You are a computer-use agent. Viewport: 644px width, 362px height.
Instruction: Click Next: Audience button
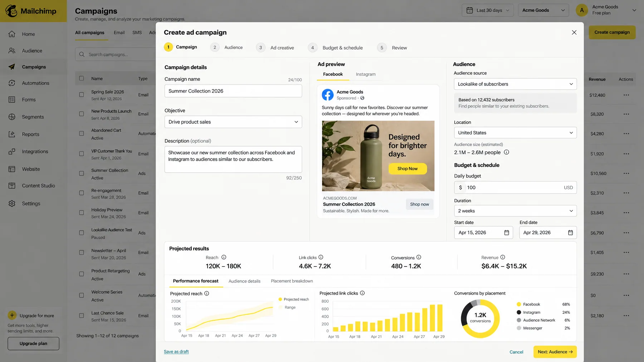coord(555,352)
